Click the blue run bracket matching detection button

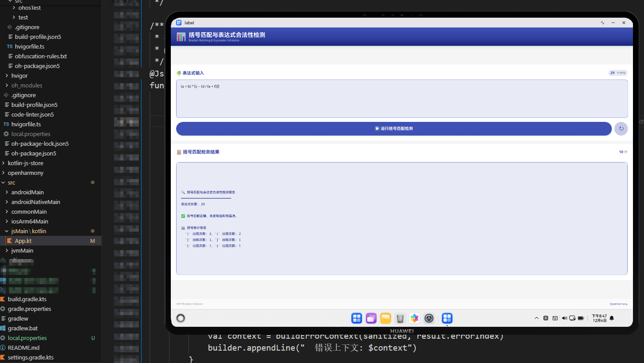[x=394, y=129]
